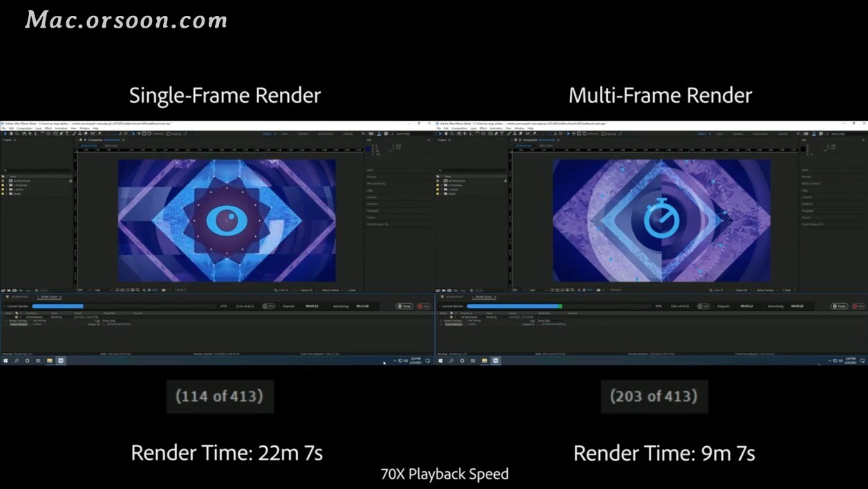This screenshot has height=489, width=868.
Task: Switch to Render Queue tab in Single-Frame window
Action: tap(49, 296)
